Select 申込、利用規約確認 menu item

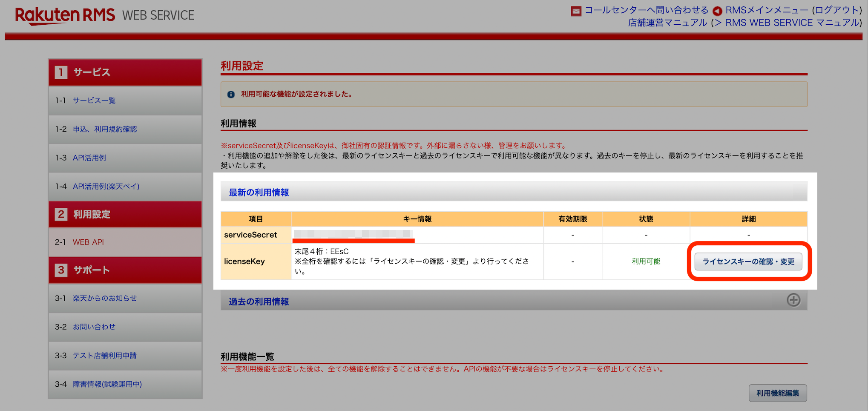(105, 129)
